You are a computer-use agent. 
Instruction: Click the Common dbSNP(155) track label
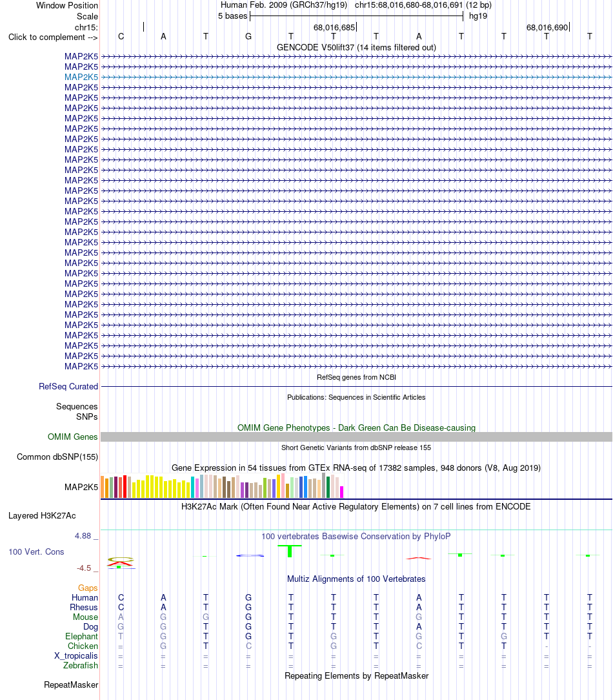(57, 457)
